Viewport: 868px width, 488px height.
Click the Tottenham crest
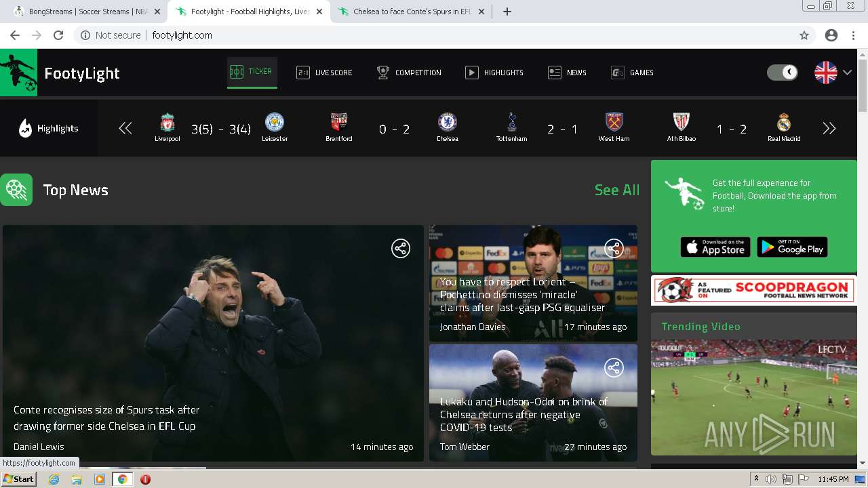[x=511, y=122]
